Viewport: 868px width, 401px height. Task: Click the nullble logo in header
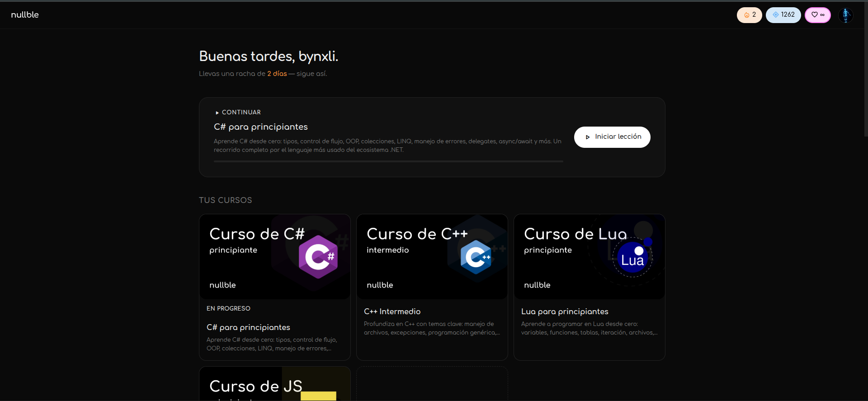tap(25, 14)
